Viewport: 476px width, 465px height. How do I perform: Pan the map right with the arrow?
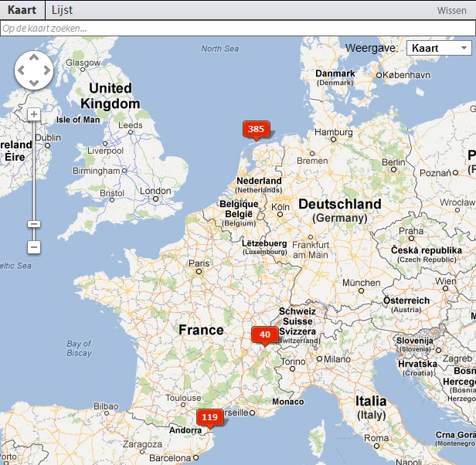point(46,71)
